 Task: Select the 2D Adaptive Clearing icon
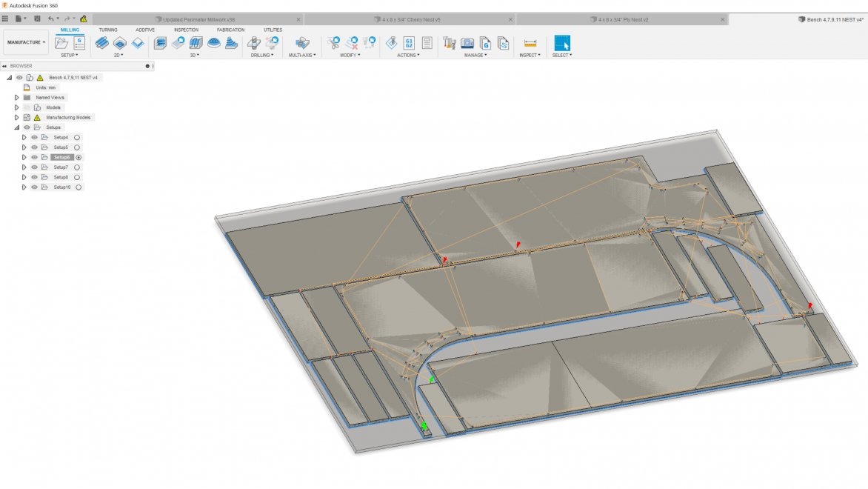102,43
